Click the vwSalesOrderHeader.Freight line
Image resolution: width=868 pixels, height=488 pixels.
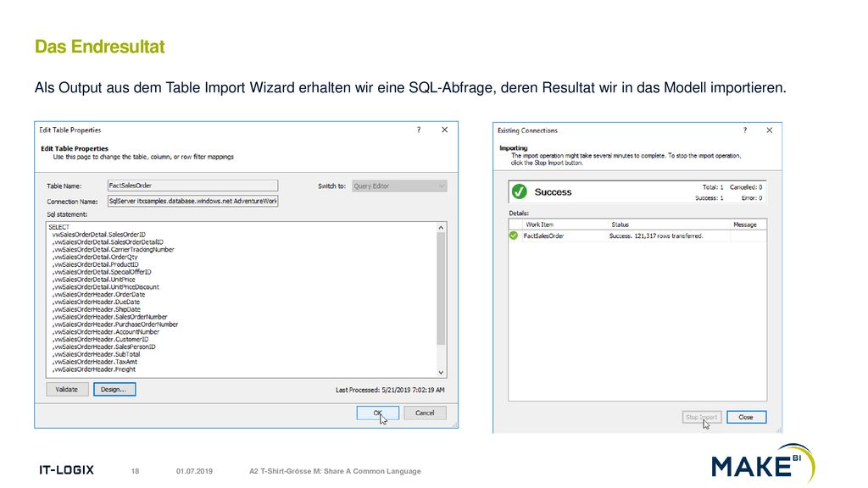pos(94,369)
